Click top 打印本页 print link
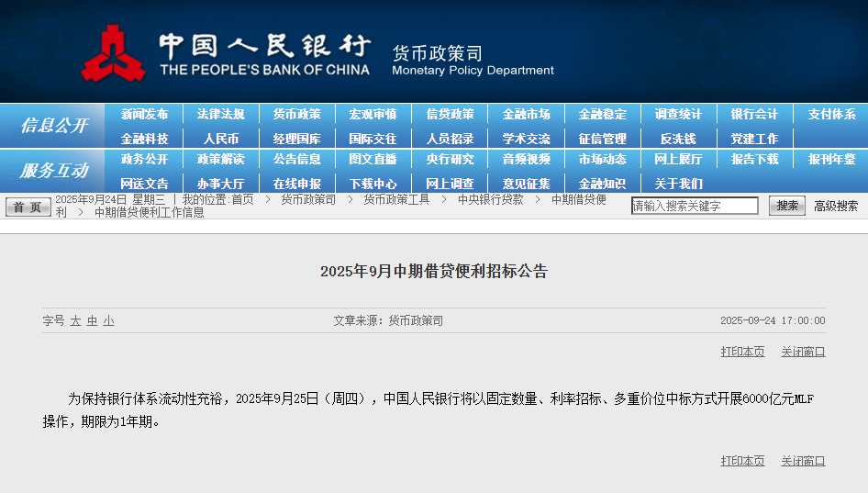This screenshot has width=868, height=493. (x=742, y=352)
